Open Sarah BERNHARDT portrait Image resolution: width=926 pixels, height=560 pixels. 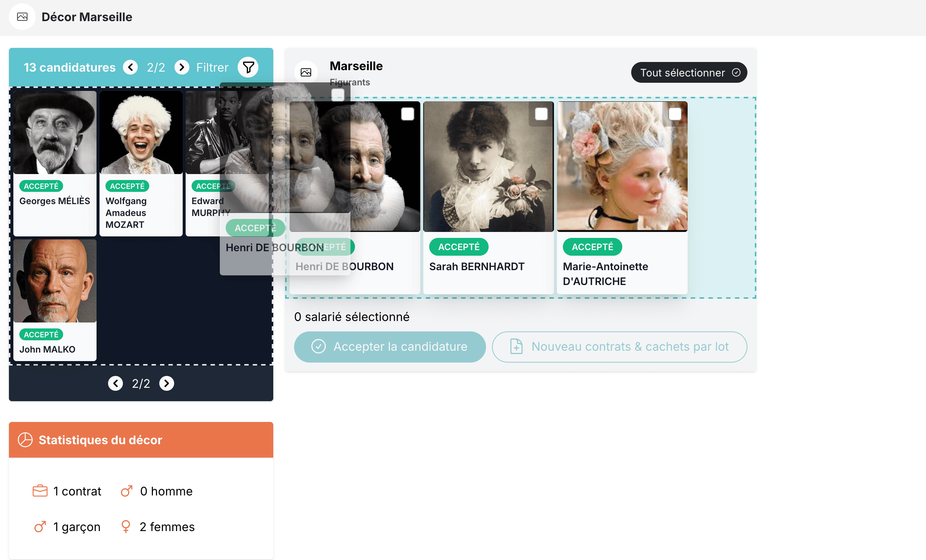(x=489, y=167)
